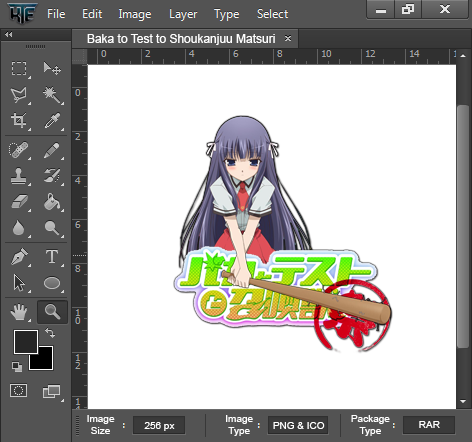Select the Hand tool

click(x=19, y=312)
